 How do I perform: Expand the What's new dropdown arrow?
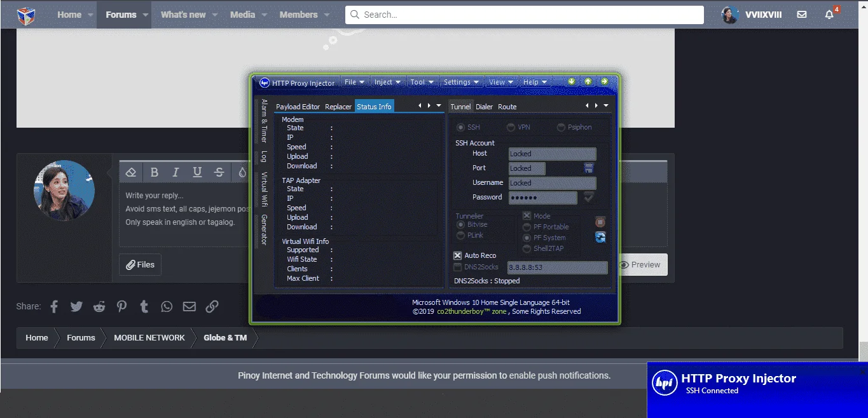214,15
